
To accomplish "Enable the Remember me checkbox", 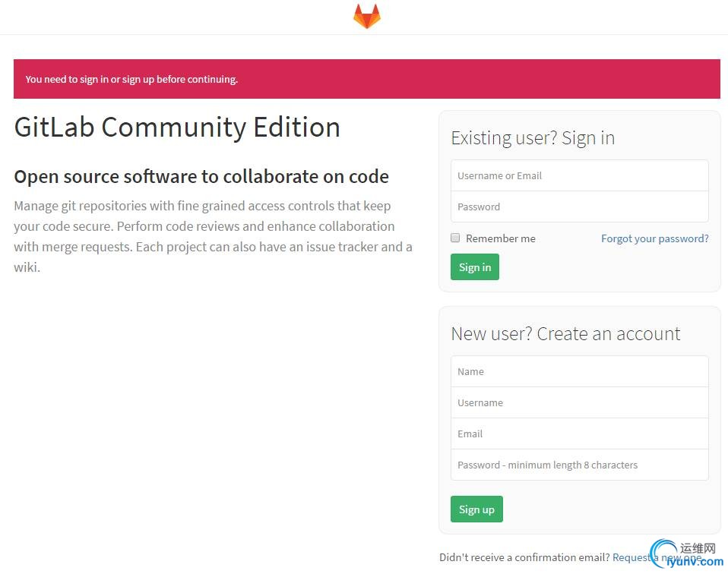I will point(455,238).
